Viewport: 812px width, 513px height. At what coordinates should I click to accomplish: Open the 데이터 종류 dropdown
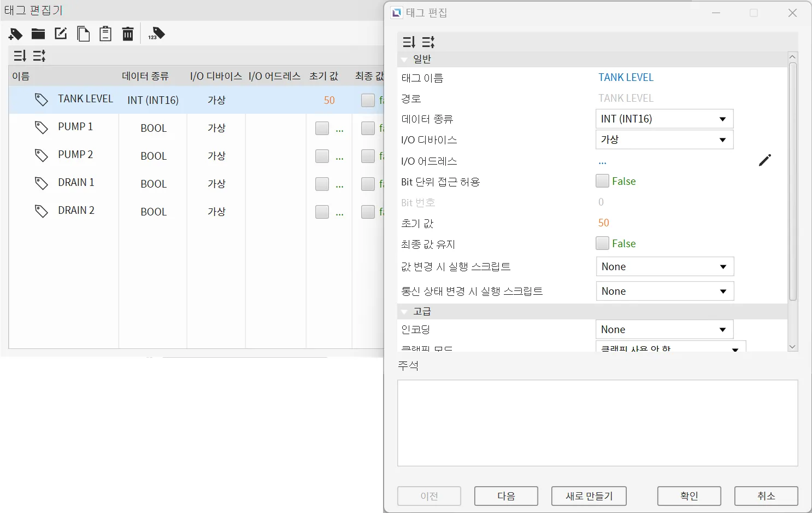[x=664, y=119]
